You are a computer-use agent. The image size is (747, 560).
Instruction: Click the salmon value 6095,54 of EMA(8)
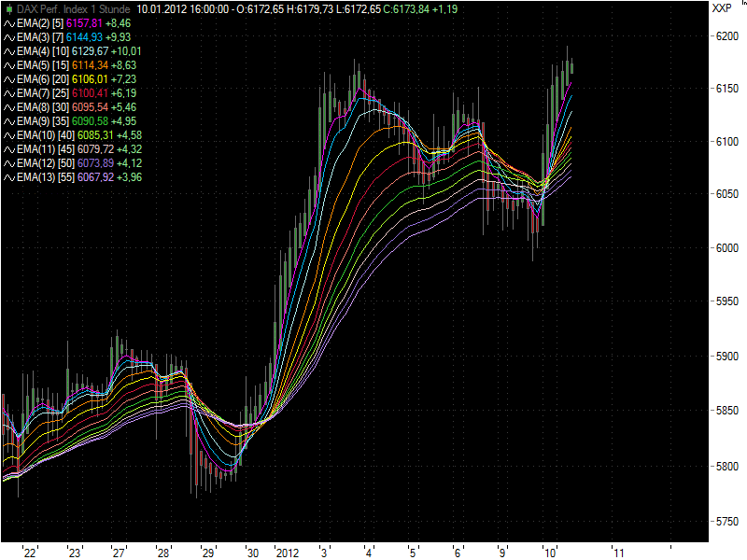pyautogui.click(x=90, y=107)
